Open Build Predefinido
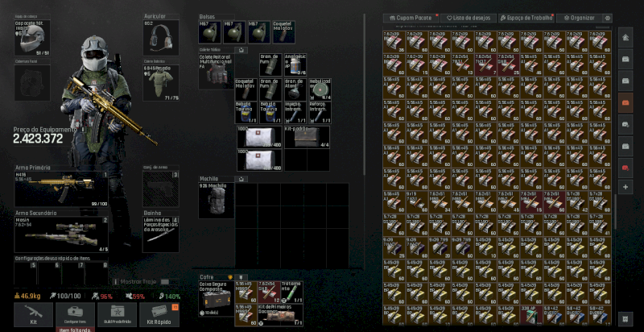Image resolution: width=644 pixels, height=332 pixels. click(x=117, y=315)
